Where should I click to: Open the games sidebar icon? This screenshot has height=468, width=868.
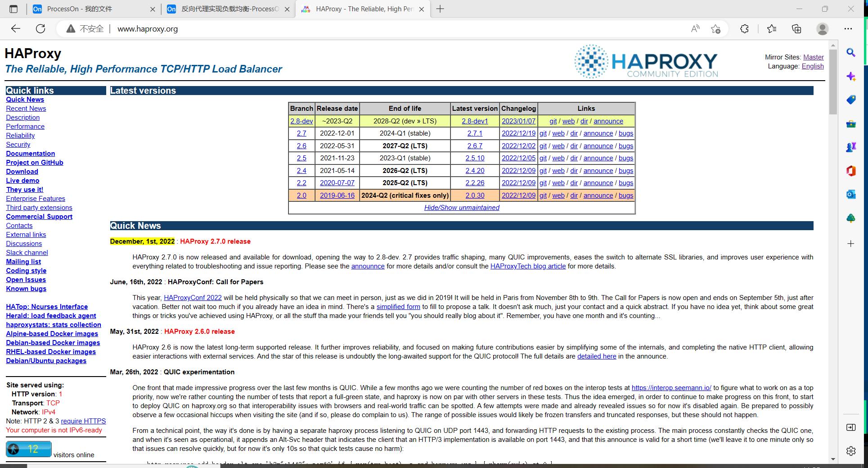pos(851,147)
